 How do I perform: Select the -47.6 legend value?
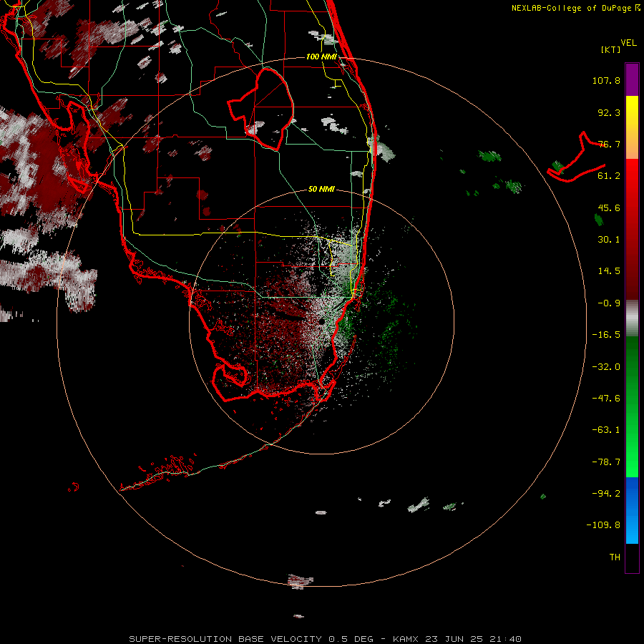606,399
